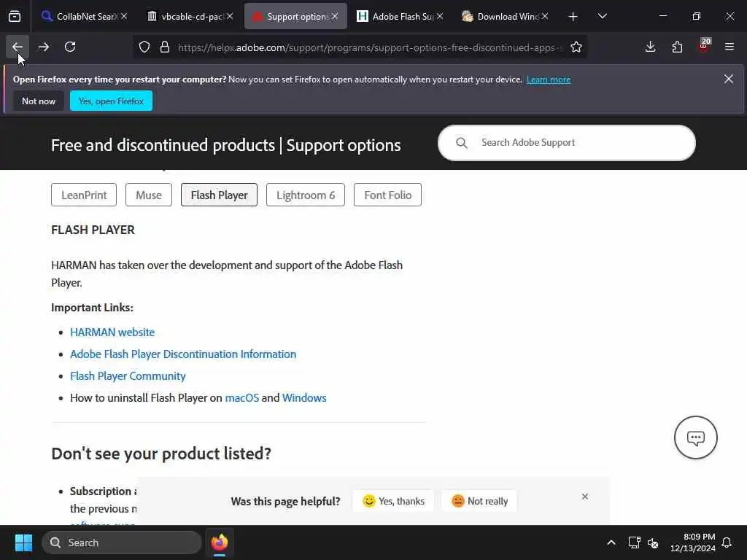Select the Muse product tab
Viewport: 747px width, 560px height.
pyautogui.click(x=149, y=195)
